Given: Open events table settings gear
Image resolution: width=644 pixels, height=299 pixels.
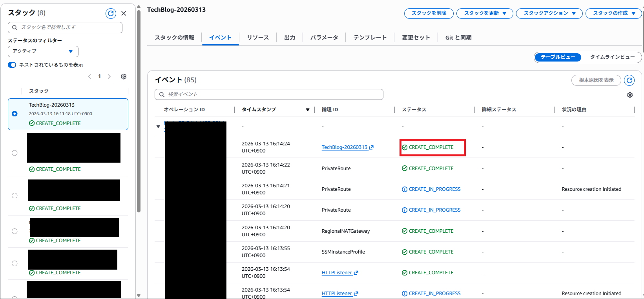Looking at the screenshot, I should point(630,95).
